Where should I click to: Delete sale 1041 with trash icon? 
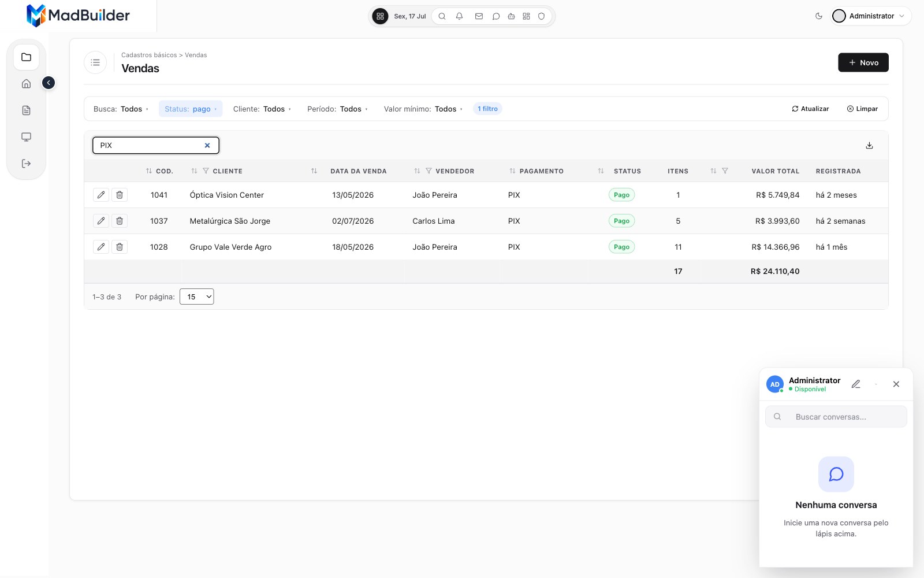pyautogui.click(x=120, y=195)
